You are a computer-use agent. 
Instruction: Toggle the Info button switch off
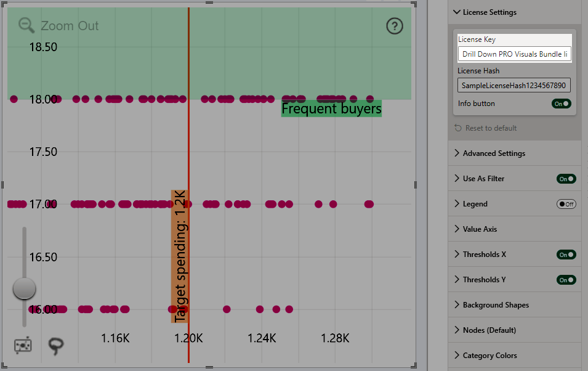(561, 104)
